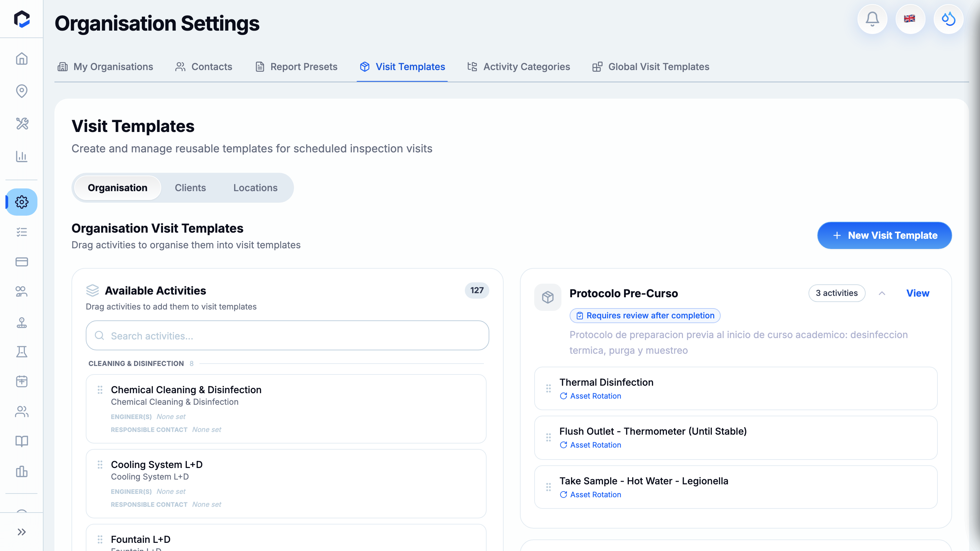Open the lab flask sidebar icon

pyautogui.click(x=22, y=352)
